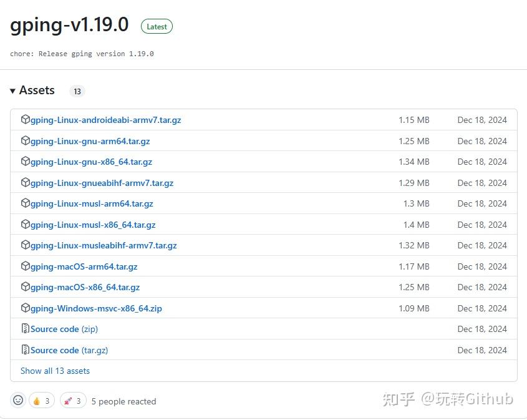Viewport: 527px width, 420px height.
Task: Click the package icon beside gping-Linux-gnu-arm64.tar.gz
Action: click(25, 140)
